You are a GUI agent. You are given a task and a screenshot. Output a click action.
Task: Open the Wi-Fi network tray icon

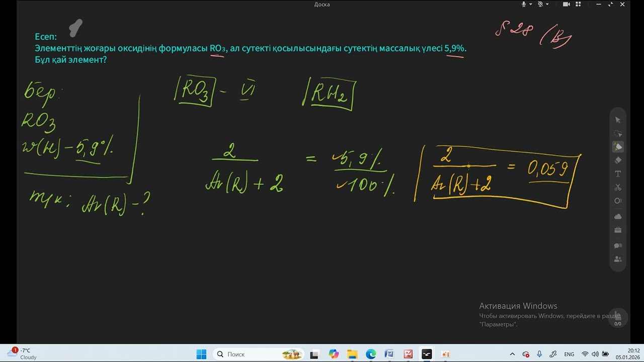(585, 354)
